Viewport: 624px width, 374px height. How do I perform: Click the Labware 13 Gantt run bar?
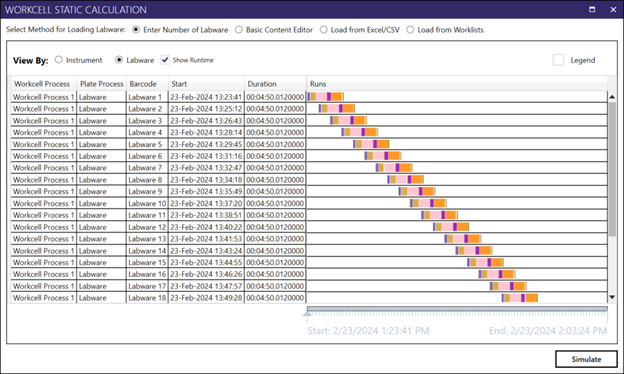tap(463, 239)
